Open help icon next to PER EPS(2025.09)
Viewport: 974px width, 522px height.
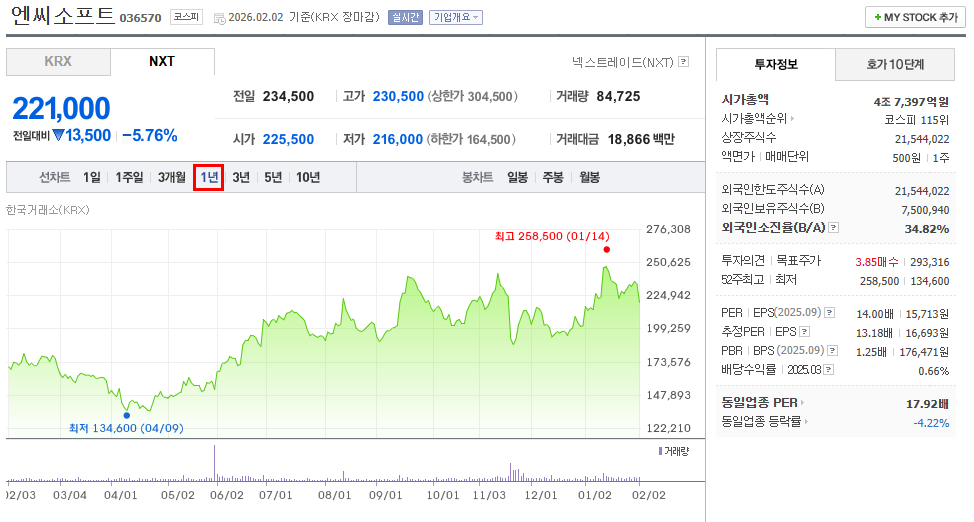[829, 313]
